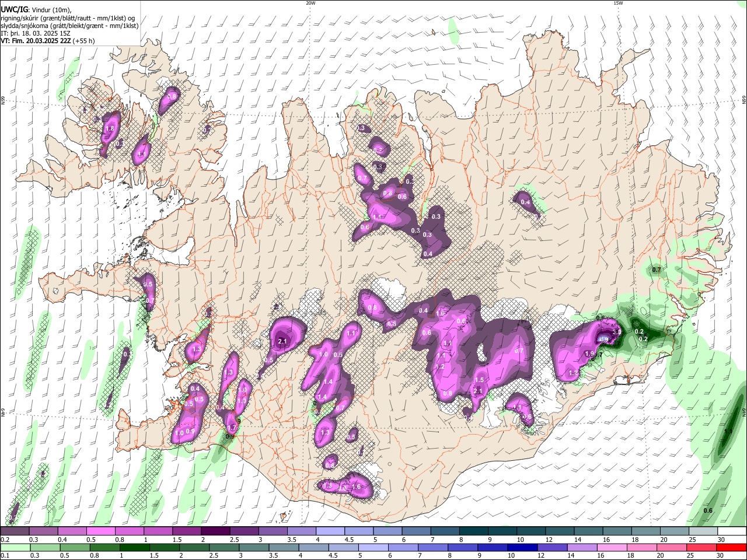Viewport: 747px width, 560px height.
Task: Click the 1.8 snowfall value in the Westfjords
Action: coord(110,128)
